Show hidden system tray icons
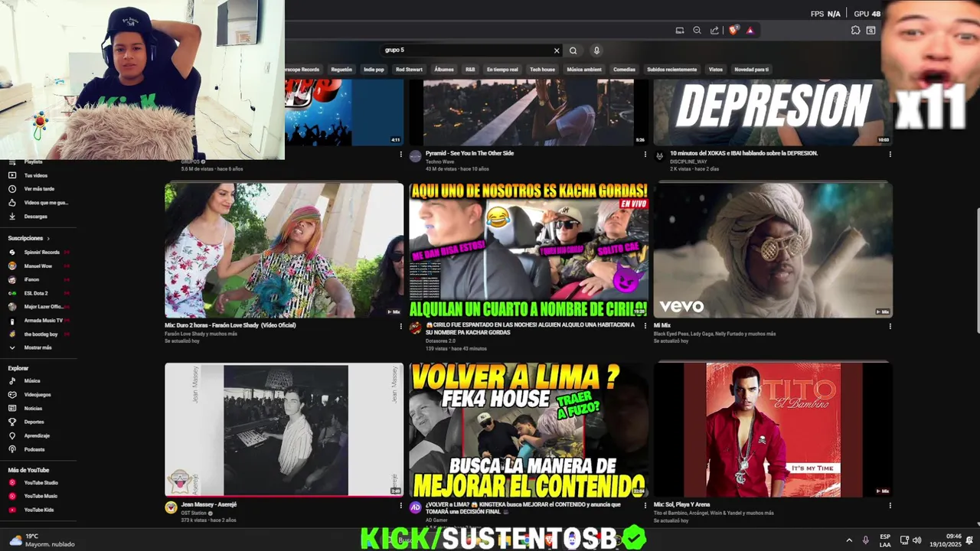Image resolution: width=980 pixels, height=551 pixels. (x=848, y=540)
